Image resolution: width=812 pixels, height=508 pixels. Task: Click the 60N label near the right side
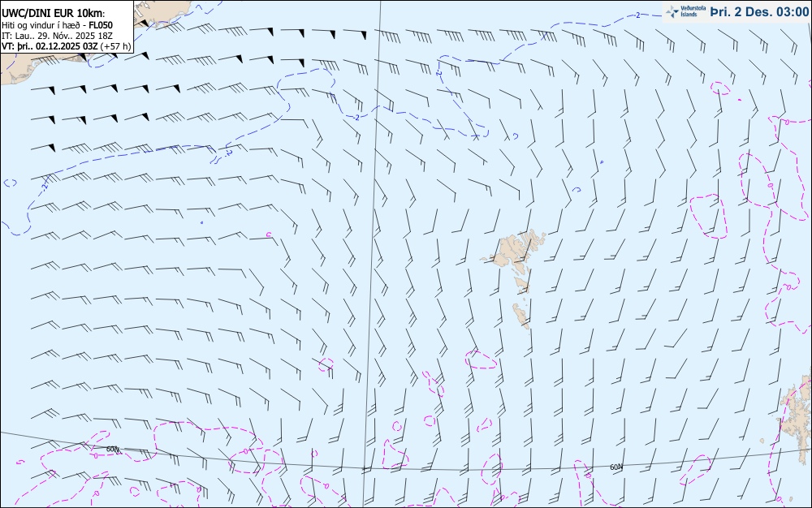[x=615, y=467]
